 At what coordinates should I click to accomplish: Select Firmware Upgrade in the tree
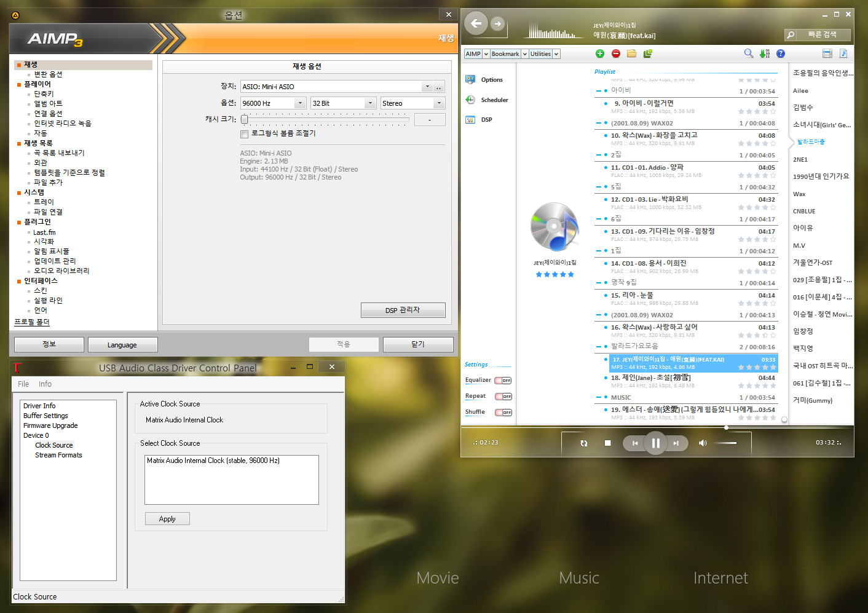(50, 425)
